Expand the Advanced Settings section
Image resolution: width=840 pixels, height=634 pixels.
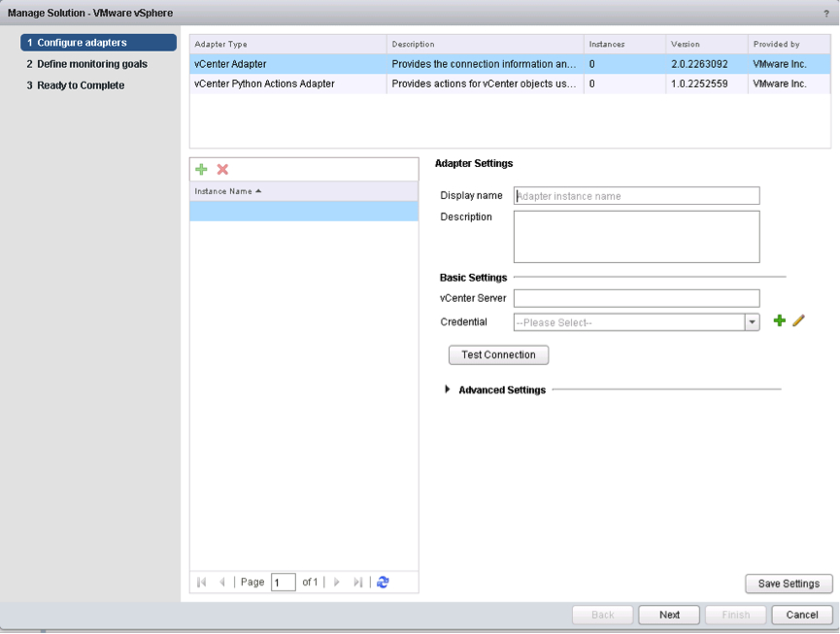(448, 389)
